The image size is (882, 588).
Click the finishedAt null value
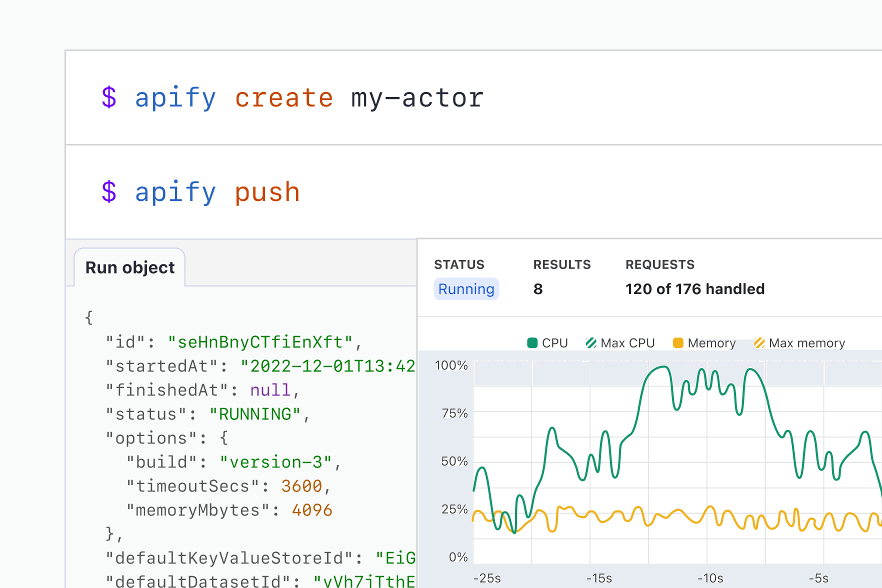coord(270,390)
